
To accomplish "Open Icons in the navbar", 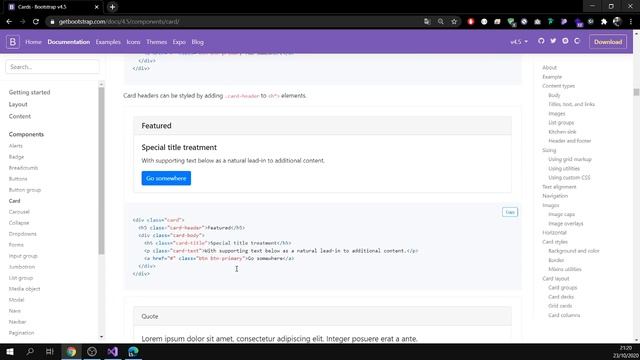I will [x=133, y=42].
